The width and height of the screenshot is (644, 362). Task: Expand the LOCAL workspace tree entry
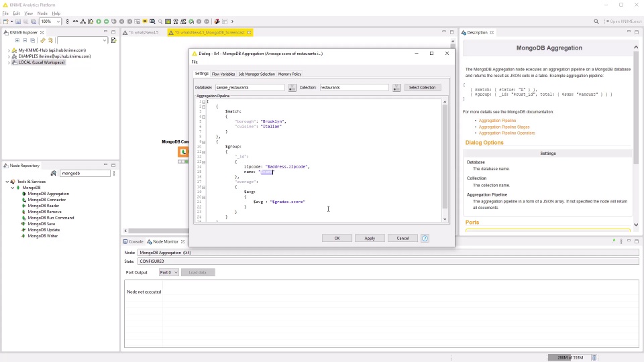pyautogui.click(x=9, y=62)
